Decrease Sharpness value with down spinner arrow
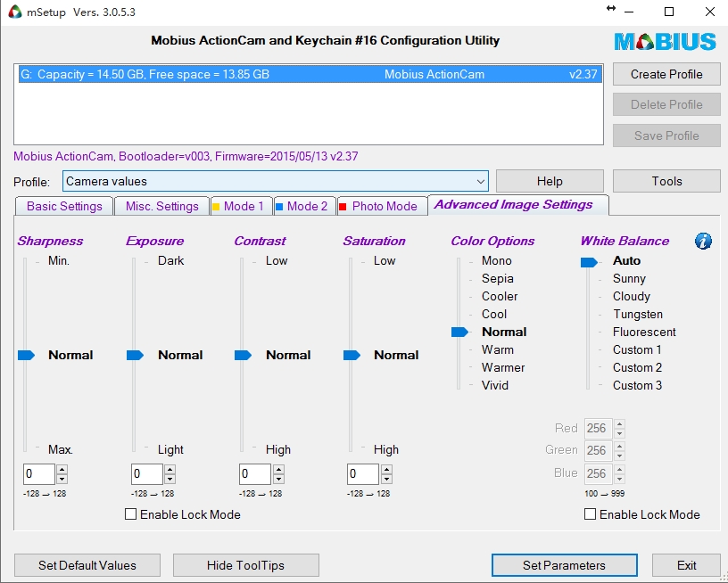 pyautogui.click(x=62, y=479)
